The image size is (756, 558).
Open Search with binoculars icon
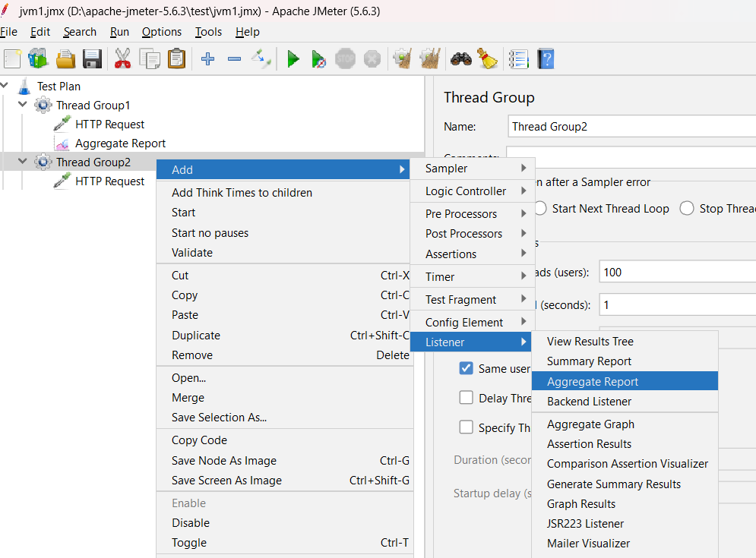point(461,59)
